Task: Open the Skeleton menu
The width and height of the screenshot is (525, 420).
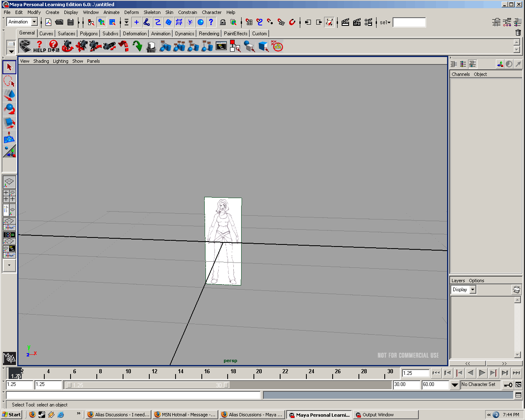Action: click(x=152, y=12)
